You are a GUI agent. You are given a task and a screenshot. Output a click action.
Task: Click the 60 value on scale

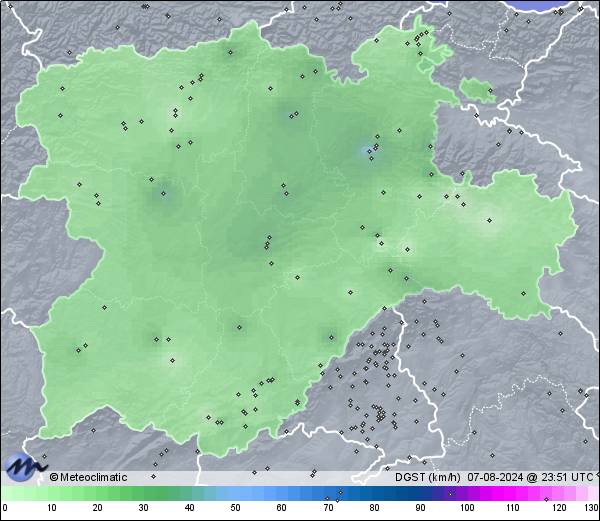[282, 508]
